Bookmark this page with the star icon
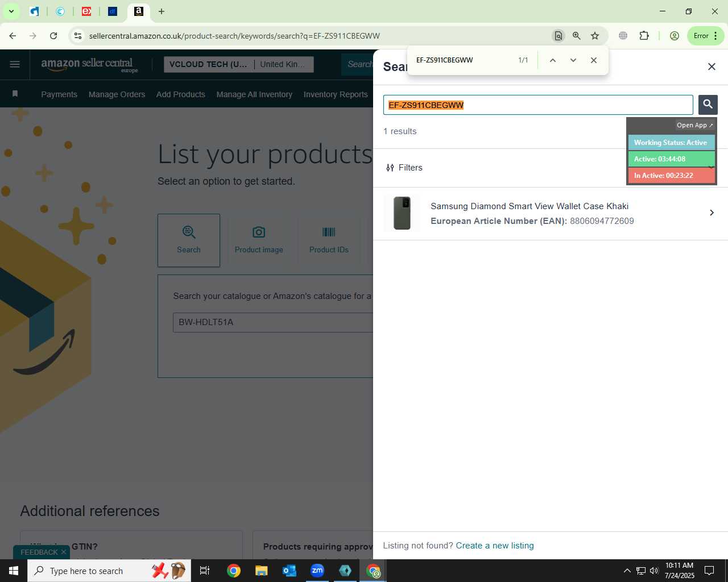Screen dimensions: 728x582 pos(595,36)
